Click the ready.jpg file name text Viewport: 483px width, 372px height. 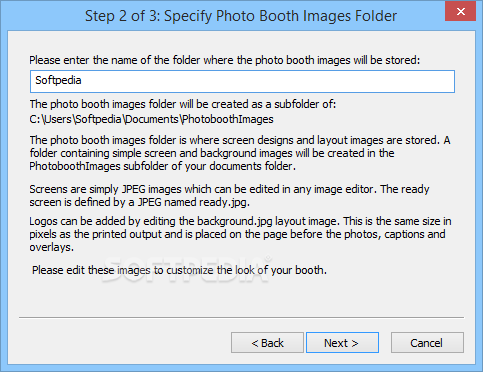pos(224,202)
